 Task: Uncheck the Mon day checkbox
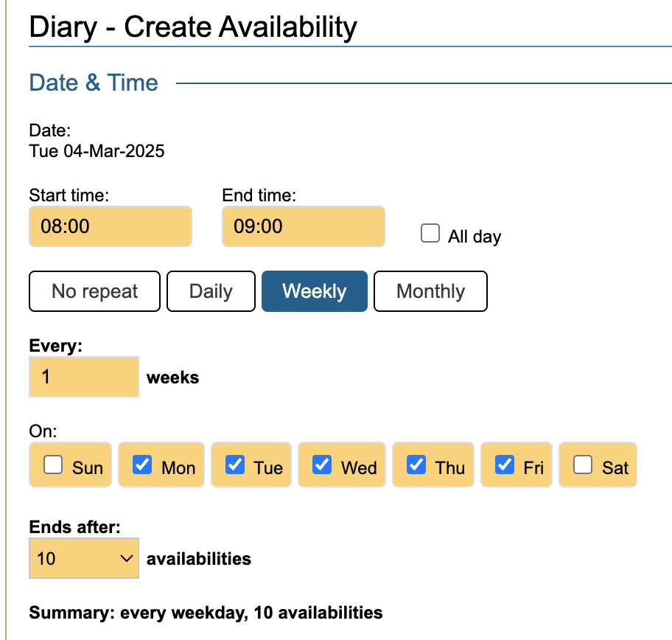click(x=142, y=465)
